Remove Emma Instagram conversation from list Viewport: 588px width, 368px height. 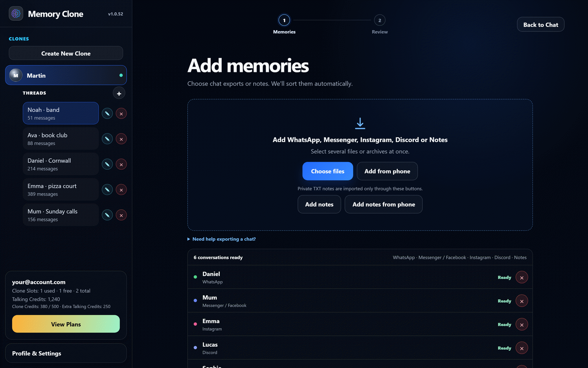(x=522, y=325)
